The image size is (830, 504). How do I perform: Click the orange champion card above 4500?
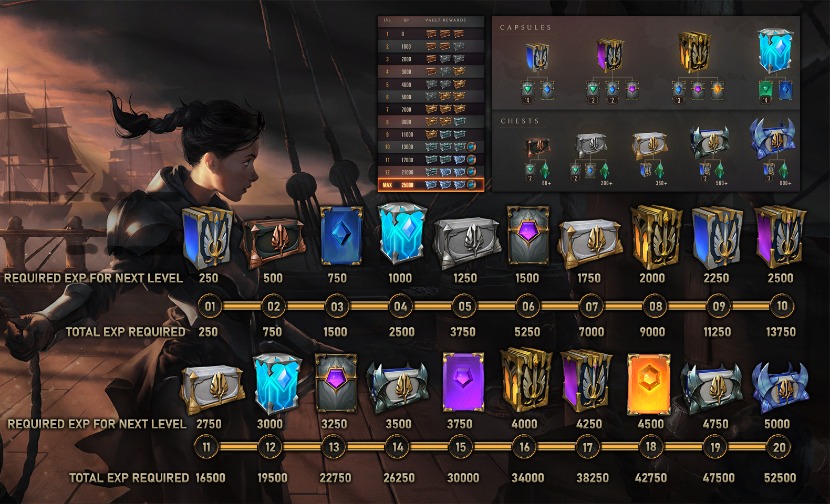coord(649,383)
